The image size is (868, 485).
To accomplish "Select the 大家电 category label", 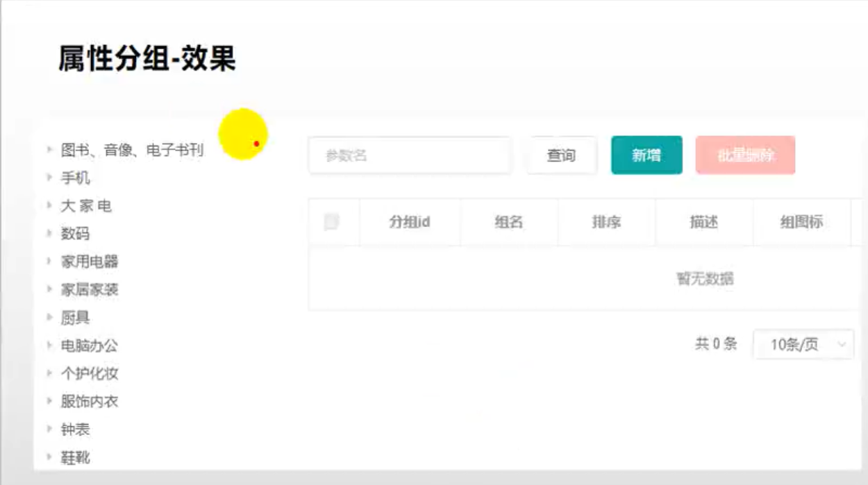I will pos(86,206).
